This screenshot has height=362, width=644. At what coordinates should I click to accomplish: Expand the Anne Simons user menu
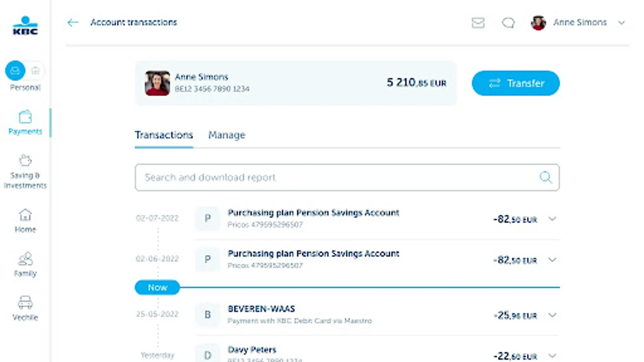[x=621, y=23]
